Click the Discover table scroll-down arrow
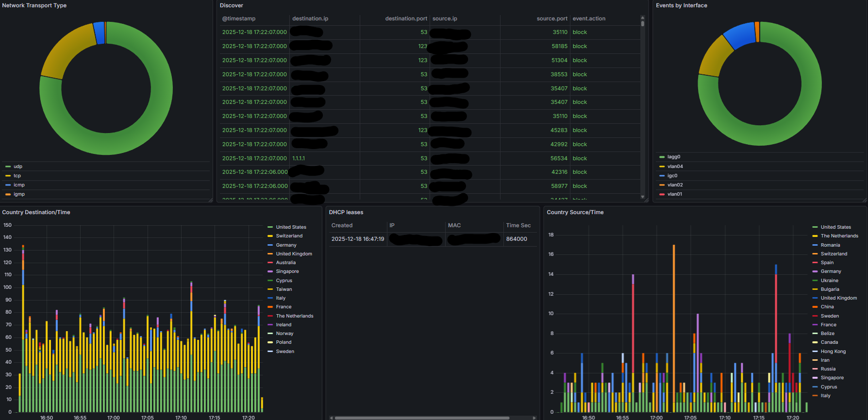The width and height of the screenshot is (868, 420). pyautogui.click(x=643, y=197)
